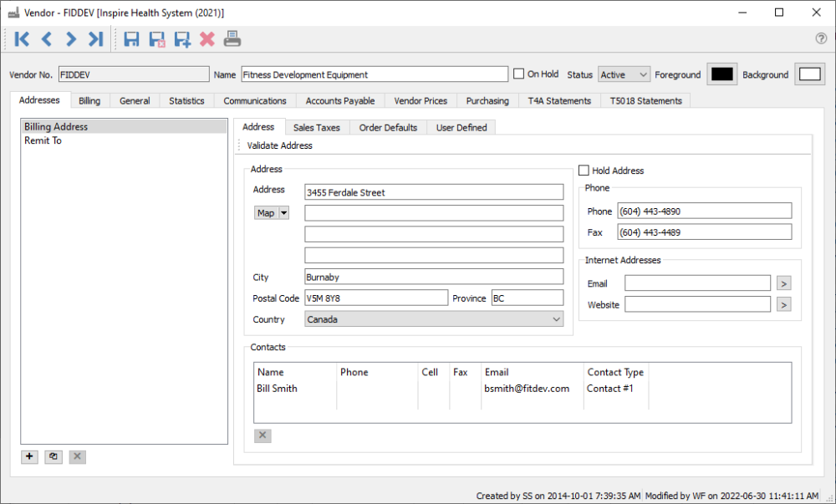This screenshot has height=504, width=836.
Task: Enable the On Hold checkbox
Action: pos(519,74)
